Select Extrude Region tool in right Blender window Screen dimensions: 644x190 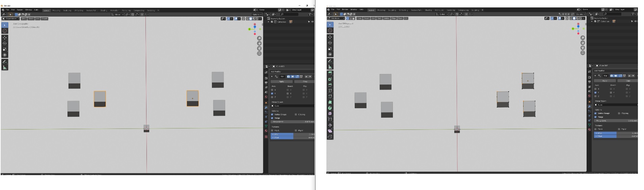point(330,73)
